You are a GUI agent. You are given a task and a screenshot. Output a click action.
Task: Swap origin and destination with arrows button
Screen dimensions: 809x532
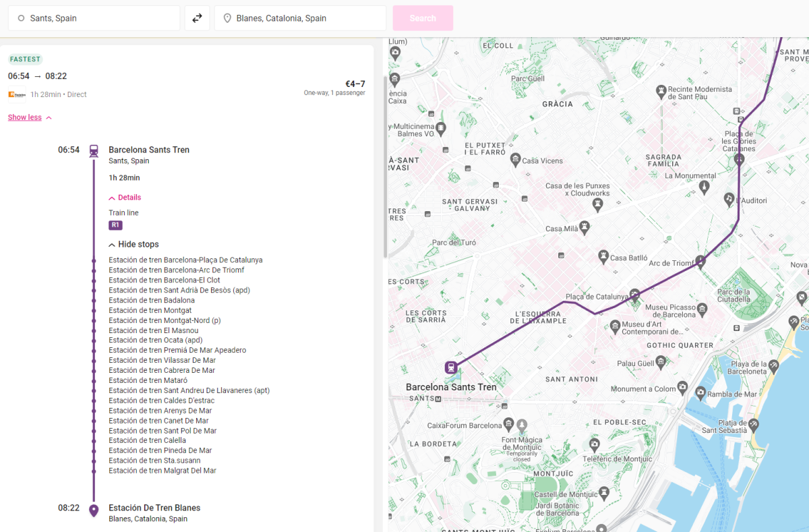point(197,18)
